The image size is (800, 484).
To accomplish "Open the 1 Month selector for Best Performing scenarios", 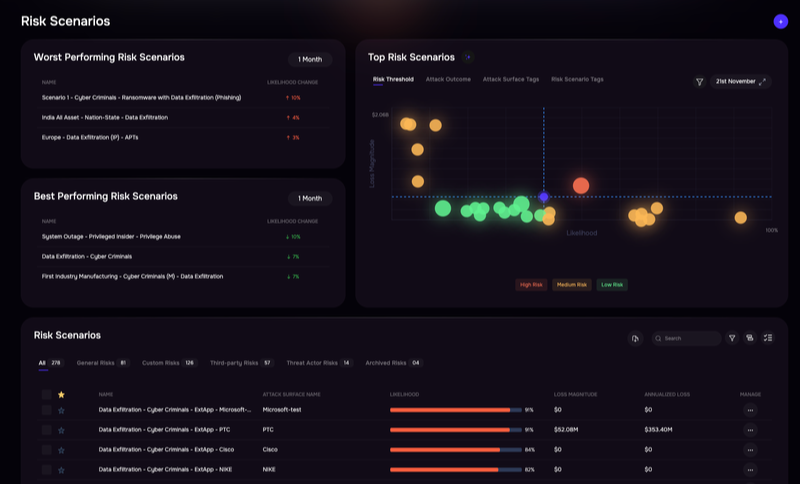I will click(x=310, y=198).
